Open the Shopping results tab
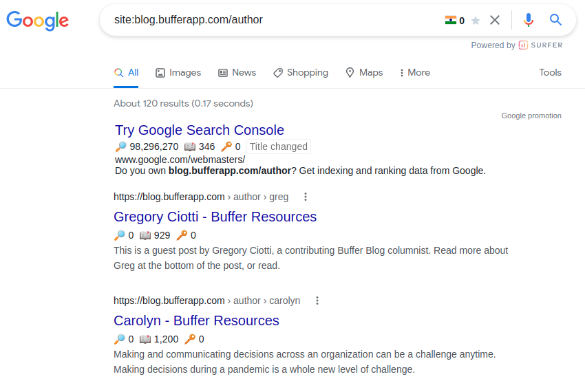 (301, 72)
